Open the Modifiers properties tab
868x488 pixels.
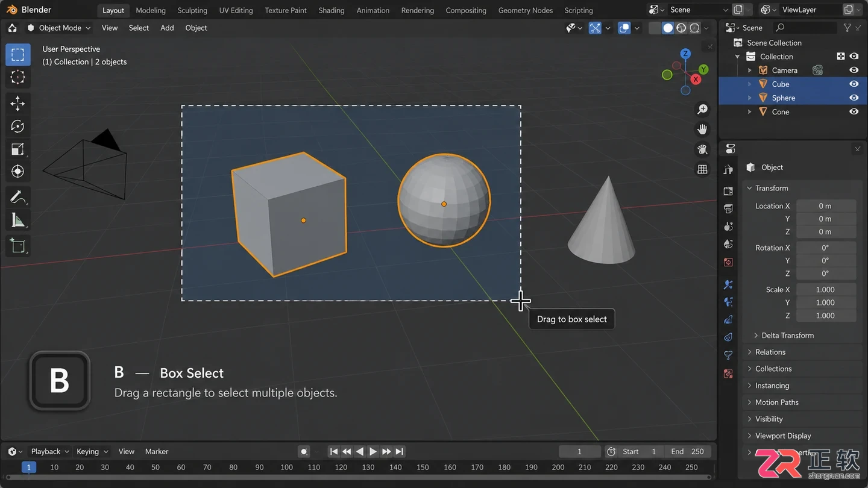728,284
